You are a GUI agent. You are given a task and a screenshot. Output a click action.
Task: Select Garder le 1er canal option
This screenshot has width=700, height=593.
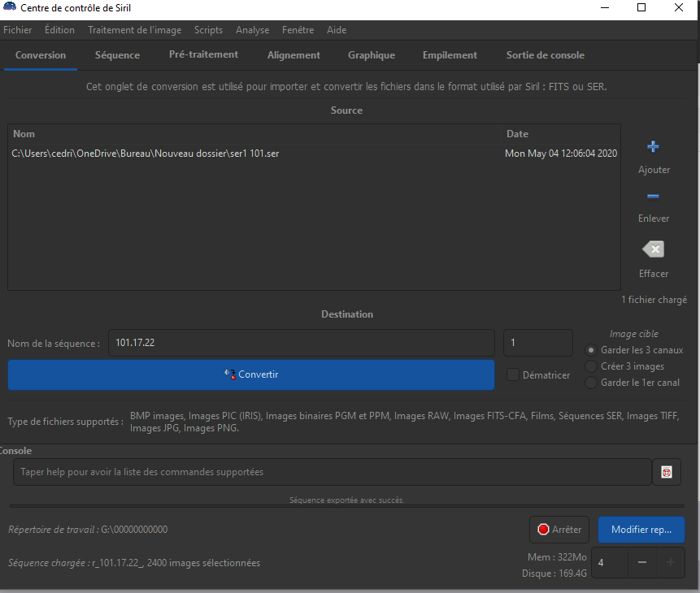[x=590, y=383]
